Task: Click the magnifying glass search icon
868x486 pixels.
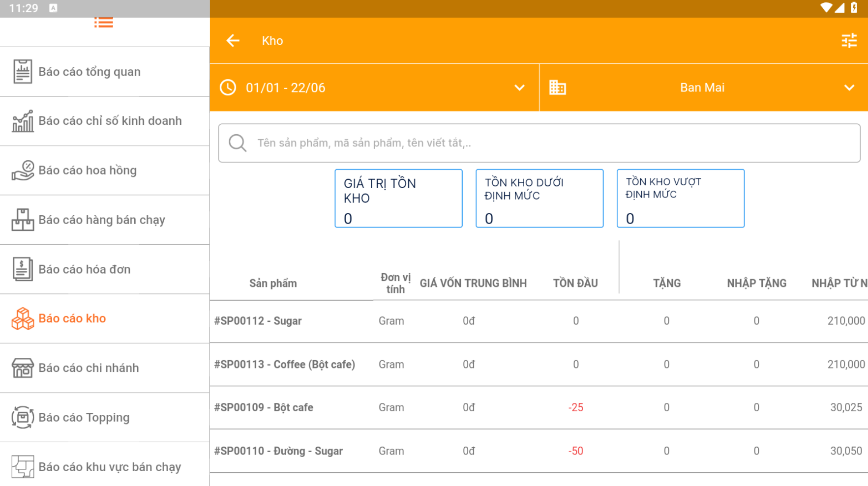Action: coord(238,143)
